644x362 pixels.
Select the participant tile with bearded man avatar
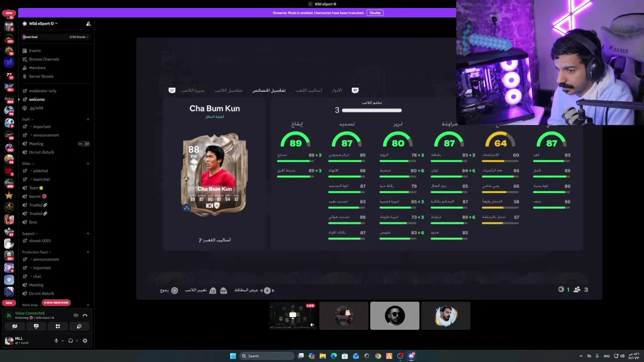pos(446,316)
